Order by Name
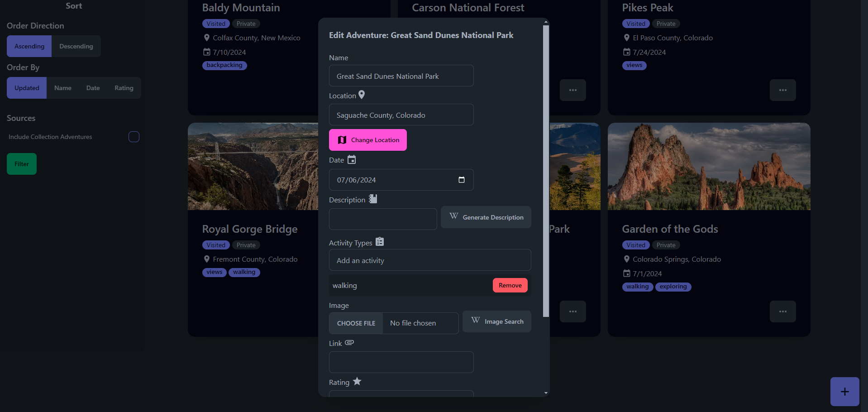This screenshot has height=412, width=868. [63, 88]
